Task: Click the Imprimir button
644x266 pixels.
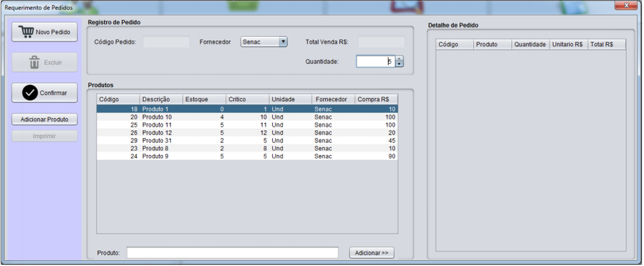Action: [45, 136]
